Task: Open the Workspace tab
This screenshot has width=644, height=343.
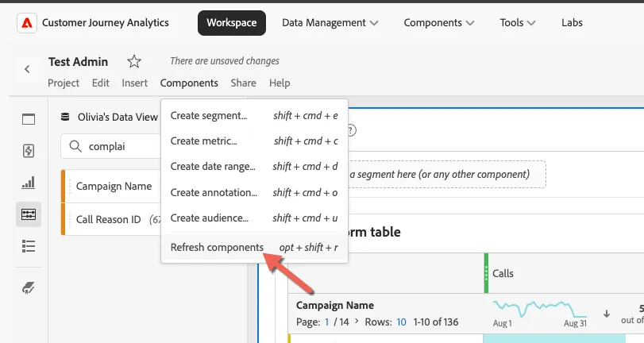Action: click(232, 23)
